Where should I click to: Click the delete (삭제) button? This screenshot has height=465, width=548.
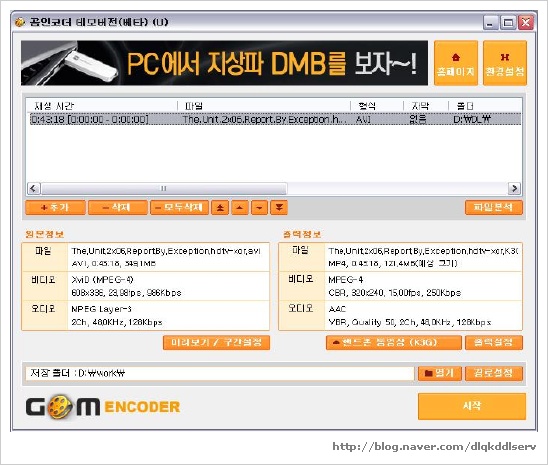tap(118, 208)
